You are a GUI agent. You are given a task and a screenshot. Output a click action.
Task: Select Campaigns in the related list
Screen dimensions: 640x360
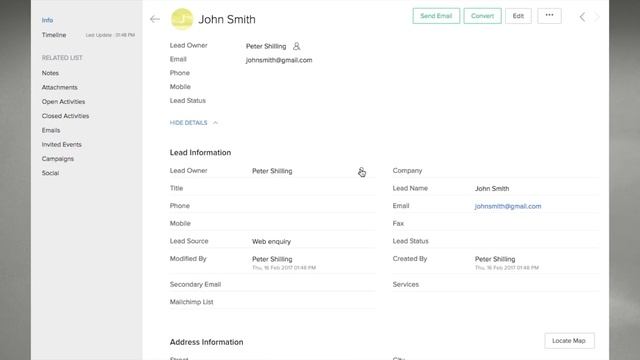coord(58,159)
